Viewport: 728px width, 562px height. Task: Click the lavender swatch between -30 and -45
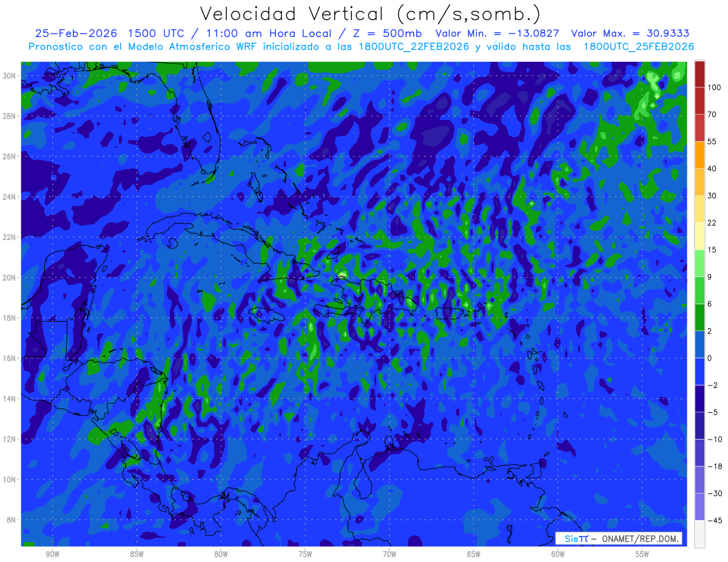click(x=699, y=507)
